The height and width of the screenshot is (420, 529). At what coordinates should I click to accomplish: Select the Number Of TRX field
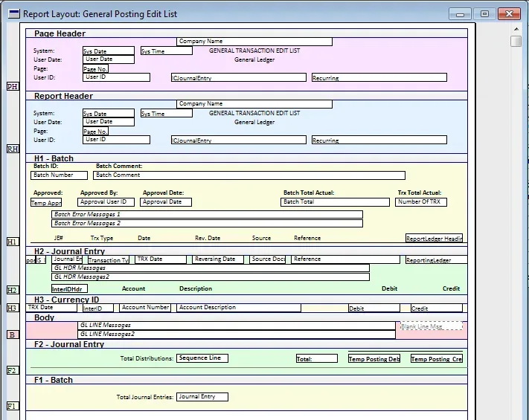(421, 202)
